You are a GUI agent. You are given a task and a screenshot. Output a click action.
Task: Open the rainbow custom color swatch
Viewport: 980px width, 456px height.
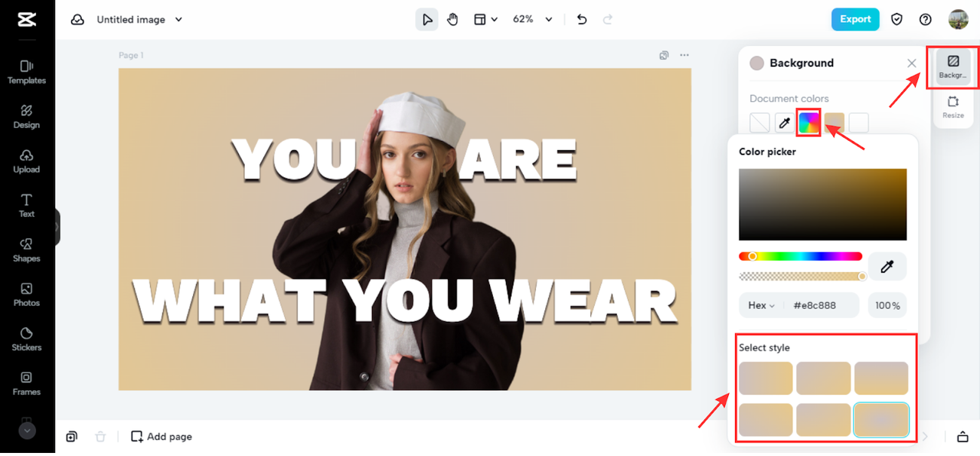[x=809, y=123]
